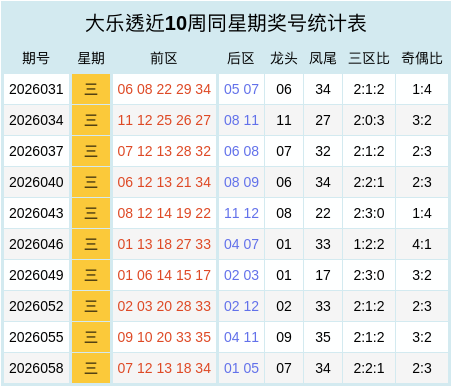Select front numbers 08 12 14 19 22

coord(164,213)
